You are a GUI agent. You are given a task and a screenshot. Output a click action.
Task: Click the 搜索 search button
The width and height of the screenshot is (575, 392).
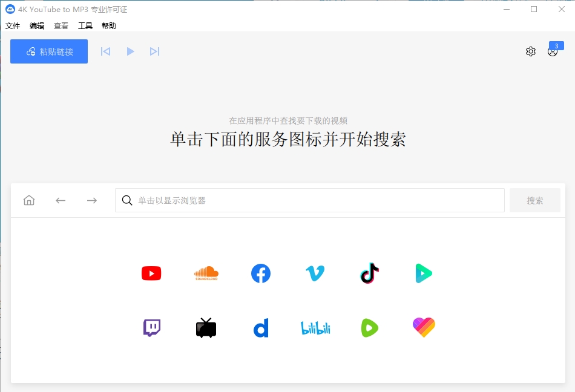coord(535,200)
